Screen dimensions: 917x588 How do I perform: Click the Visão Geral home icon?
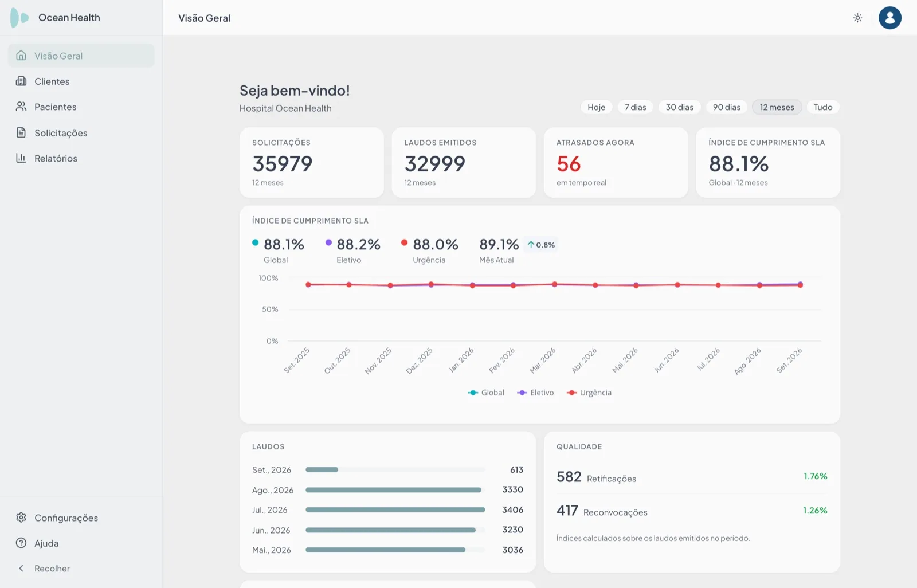click(x=21, y=56)
